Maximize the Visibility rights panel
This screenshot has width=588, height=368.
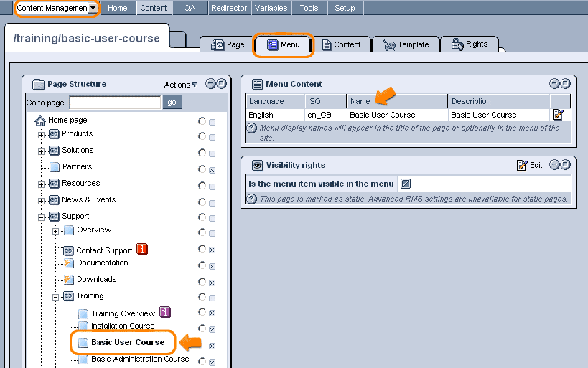565,165
